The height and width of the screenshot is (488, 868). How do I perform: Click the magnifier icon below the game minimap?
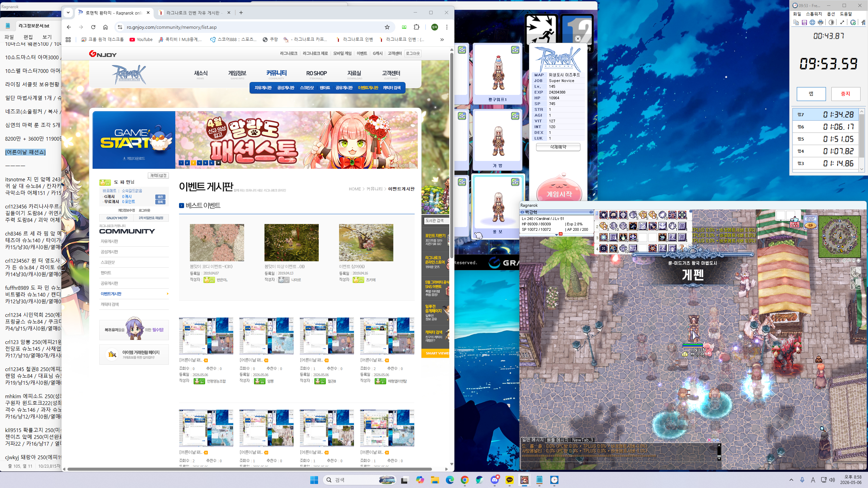click(820, 261)
